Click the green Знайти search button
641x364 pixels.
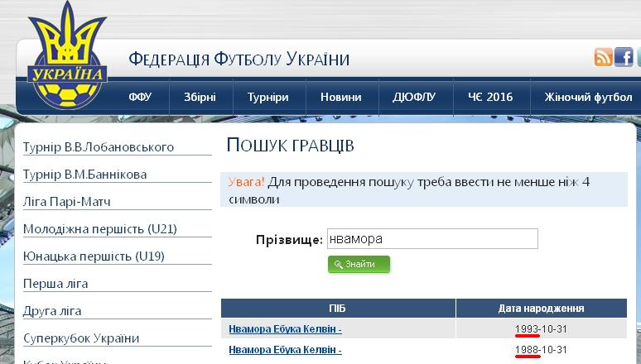359,265
